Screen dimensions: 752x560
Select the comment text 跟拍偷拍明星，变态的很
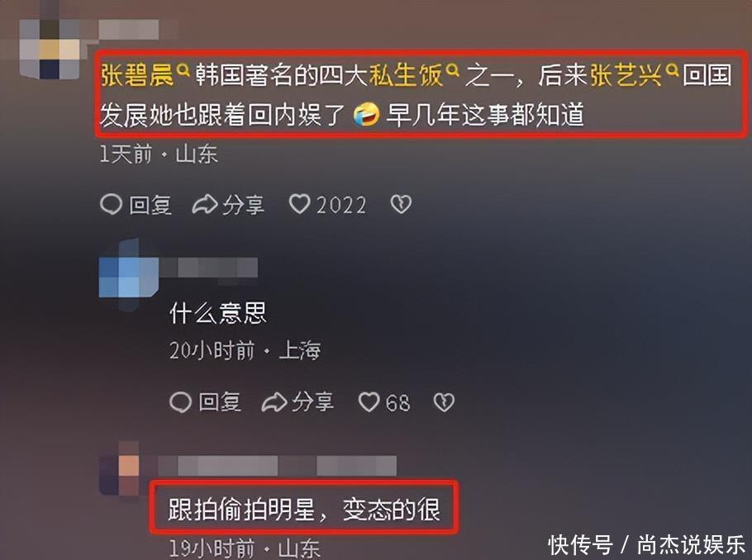point(304,510)
